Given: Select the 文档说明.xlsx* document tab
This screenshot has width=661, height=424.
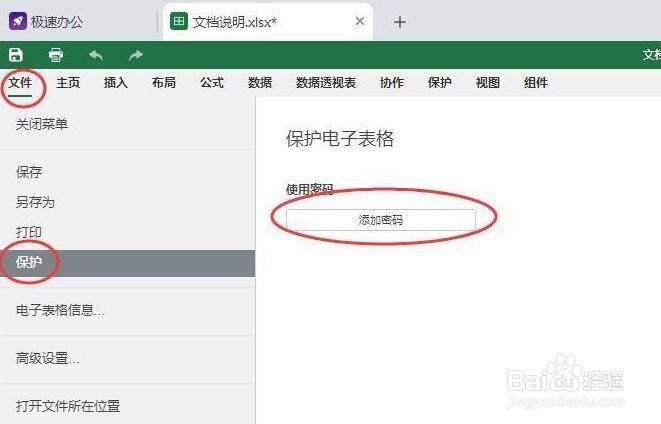Looking at the screenshot, I should tap(268, 21).
